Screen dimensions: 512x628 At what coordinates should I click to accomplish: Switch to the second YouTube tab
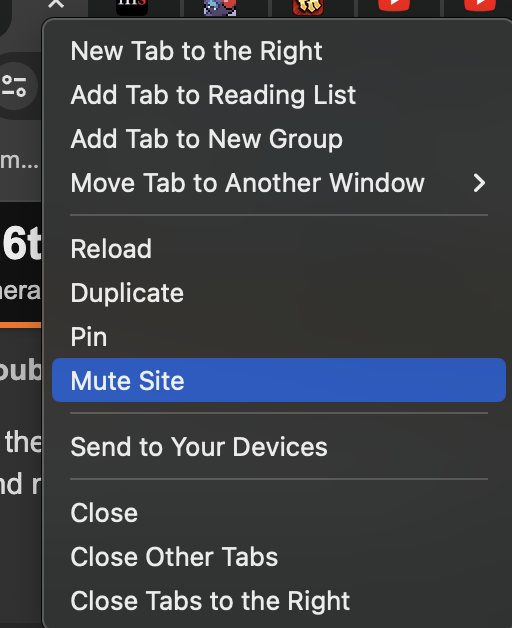tap(480, 6)
